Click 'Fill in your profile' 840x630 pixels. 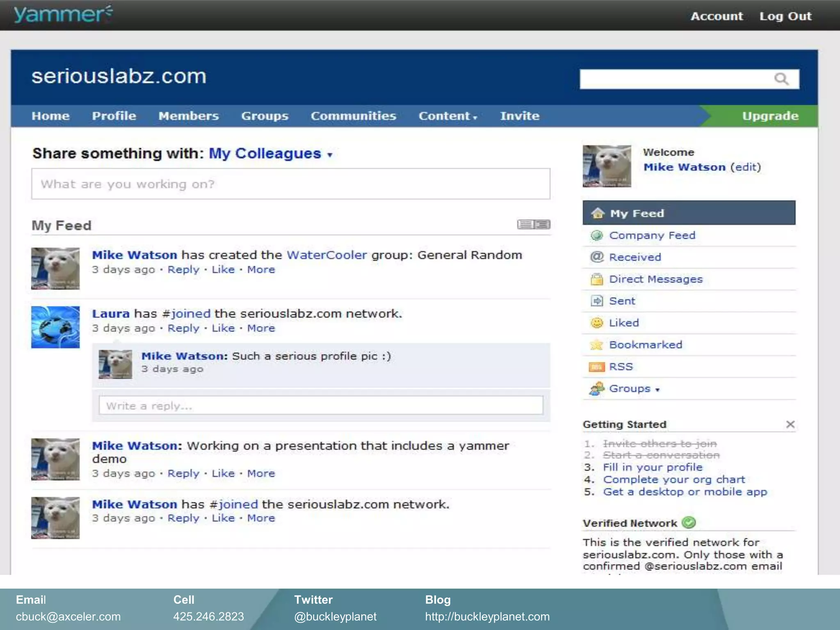tap(653, 467)
